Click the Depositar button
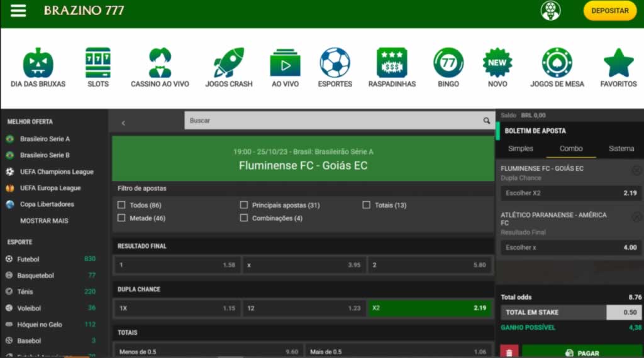This screenshot has width=644, height=358. click(609, 11)
